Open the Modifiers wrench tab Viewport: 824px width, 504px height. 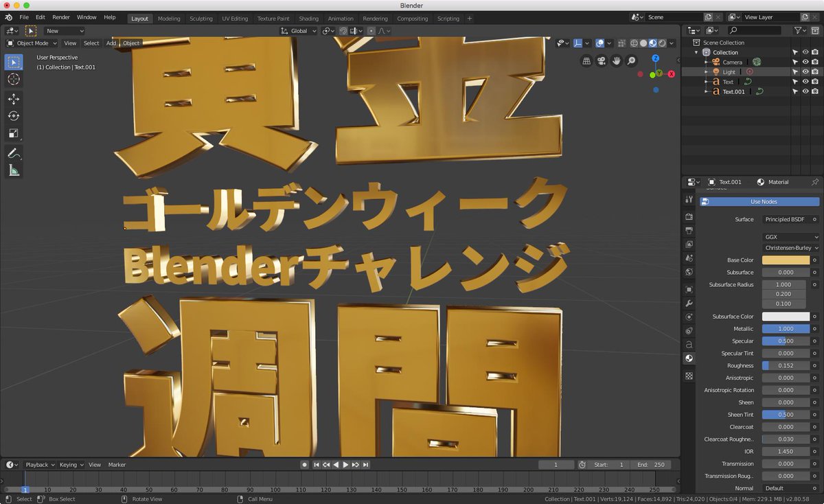click(x=689, y=303)
